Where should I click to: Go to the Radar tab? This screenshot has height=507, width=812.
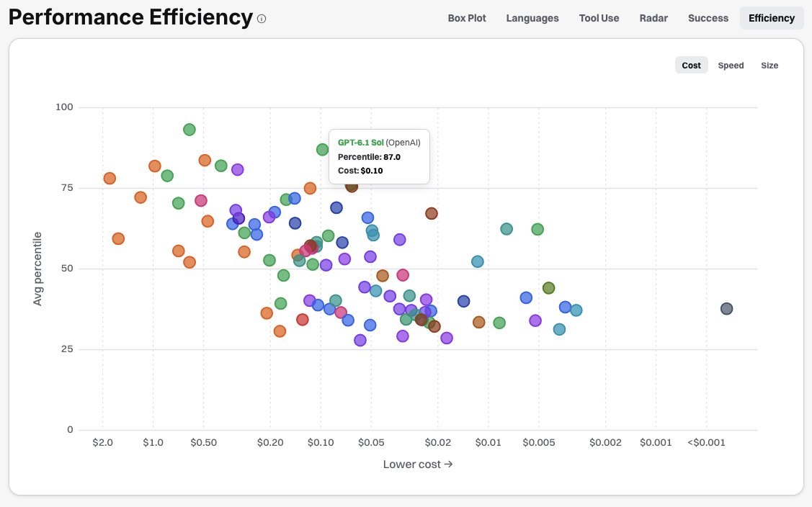click(x=653, y=18)
